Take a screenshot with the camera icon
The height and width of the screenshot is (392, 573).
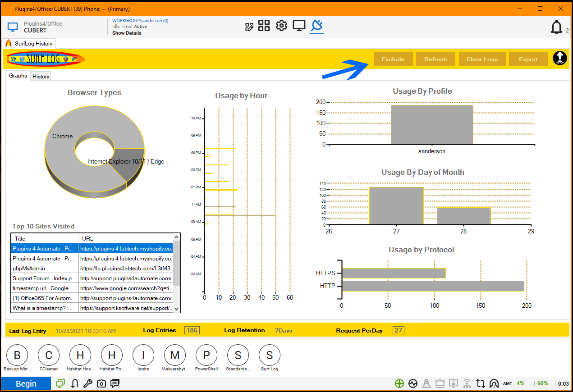101,383
